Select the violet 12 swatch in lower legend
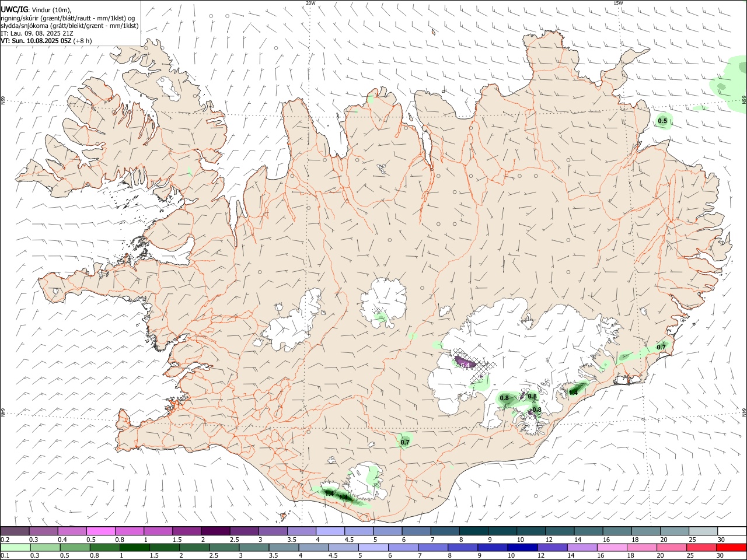Screen dimensions: 747x560 point(552,547)
